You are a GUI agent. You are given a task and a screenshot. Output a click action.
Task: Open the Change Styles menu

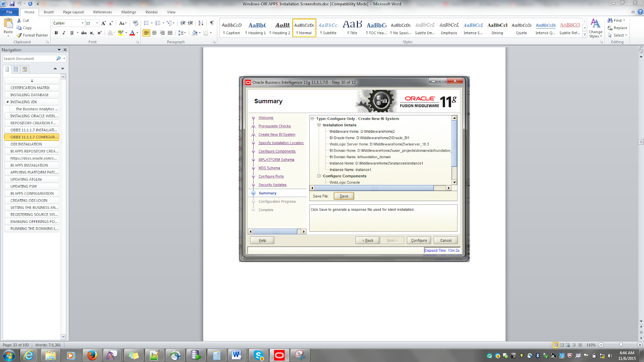click(x=595, y=28)
